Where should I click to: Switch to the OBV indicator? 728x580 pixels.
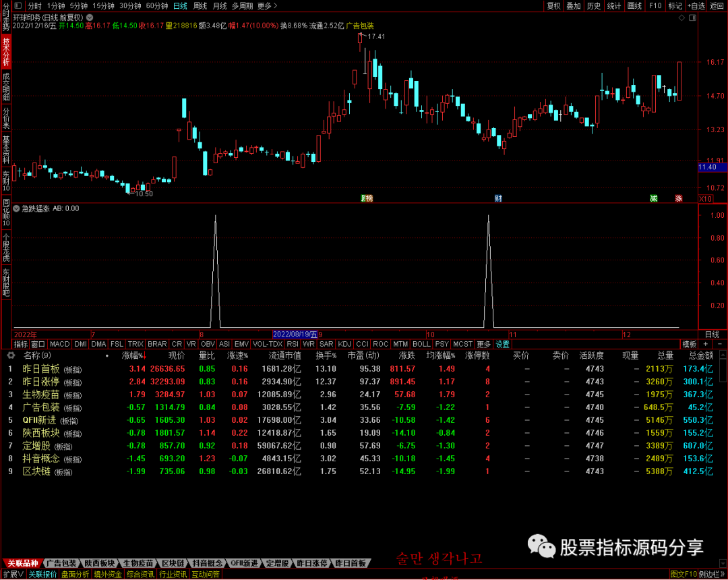pos(208,344)
